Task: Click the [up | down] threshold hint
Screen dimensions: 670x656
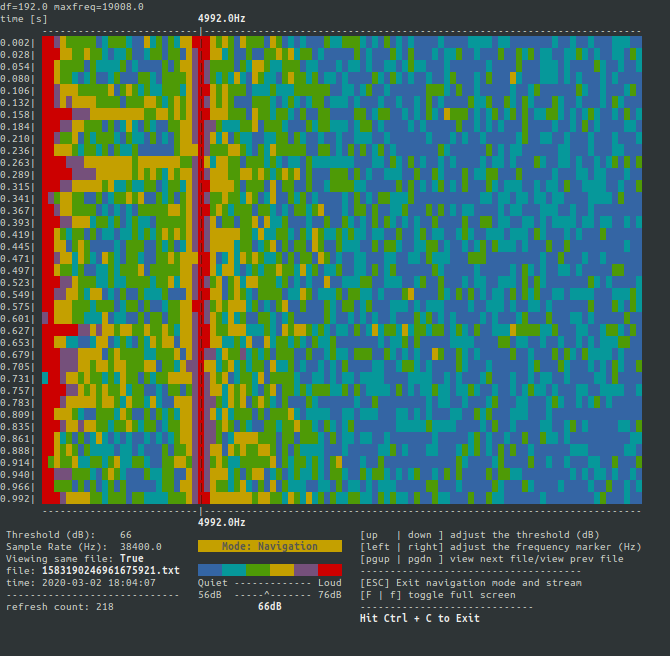Action: click(x=479, y=535)
